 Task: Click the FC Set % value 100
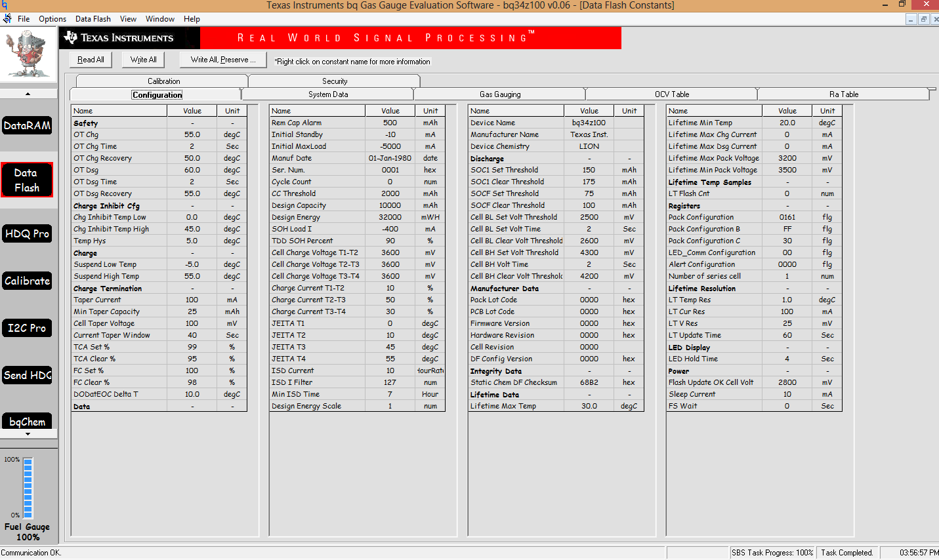coord(192,370)
